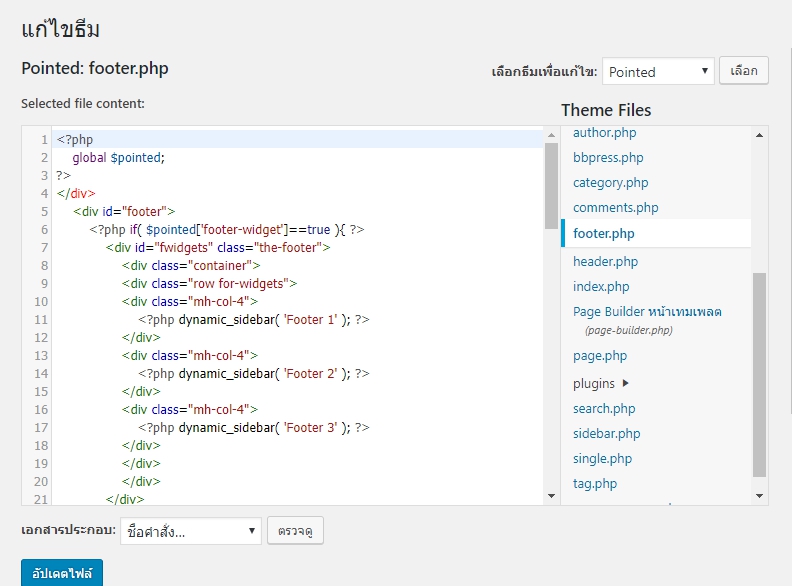Open header.php in Theme Files
Image resolution: width=792 pixels, height=586 pixels.
(605, 262)
